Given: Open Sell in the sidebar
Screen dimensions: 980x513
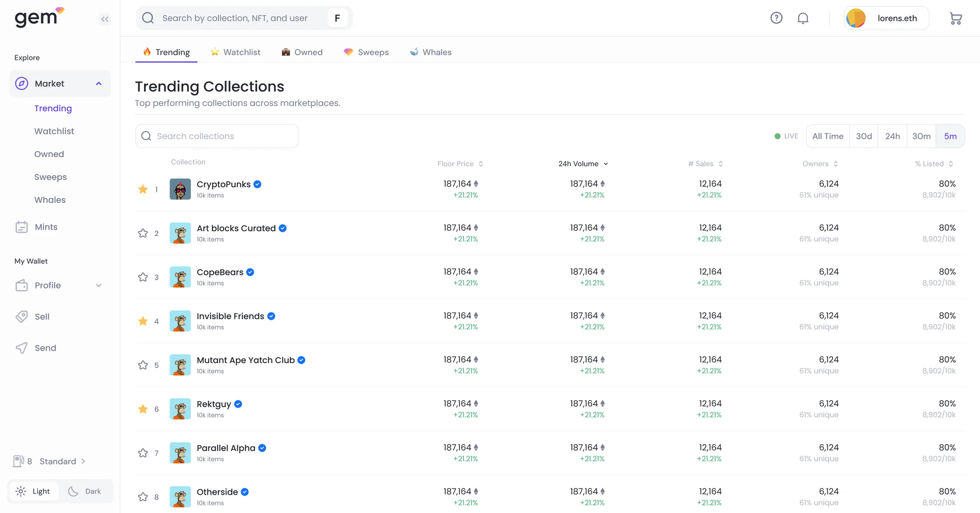Looking at the screenshot, I should point(33,316).
